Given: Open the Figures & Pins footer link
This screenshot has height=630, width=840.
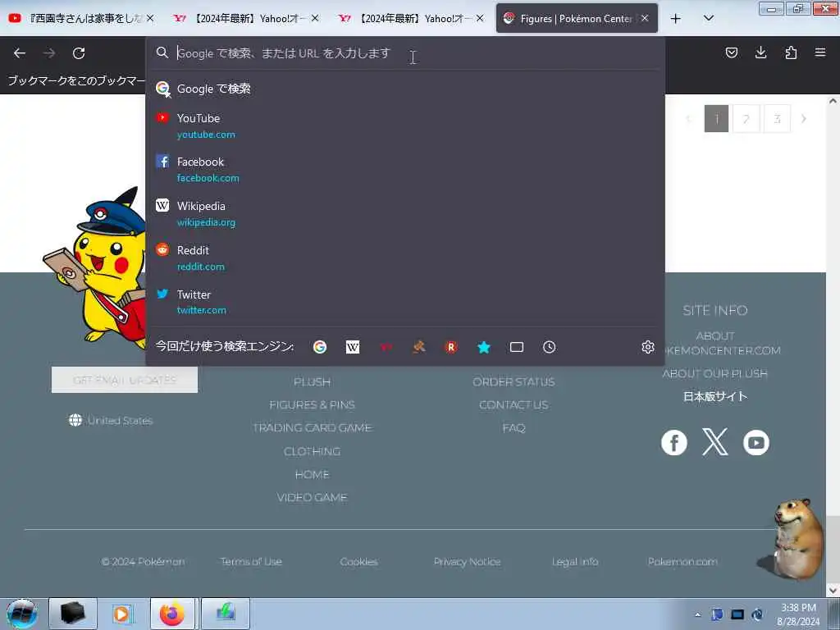Looking at the screenshot, I should [313, 405].
